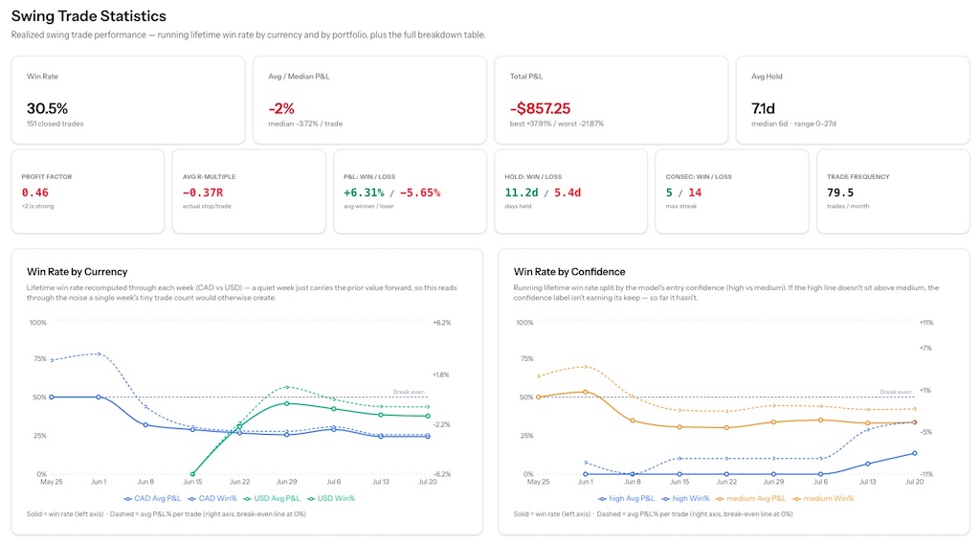Select the CAD Win% data point at May 25
This screenshot has width=980, height=545.
(x=52, y=397)
